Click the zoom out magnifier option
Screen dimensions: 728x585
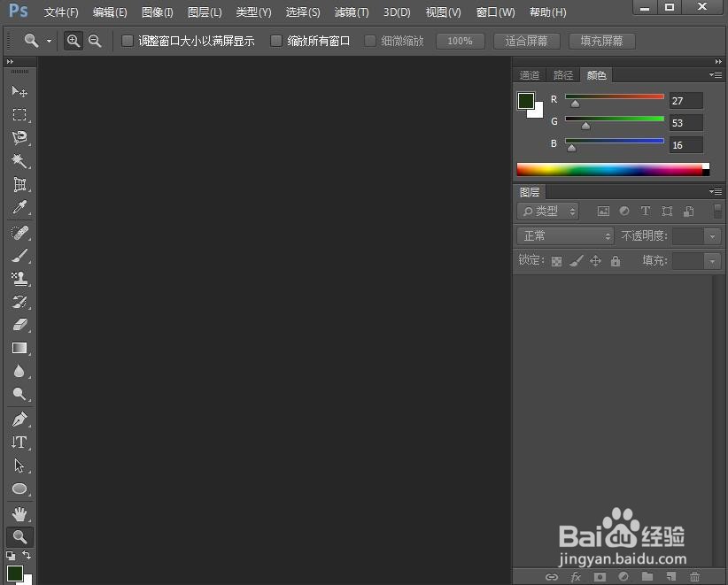(x=95, y=41)
